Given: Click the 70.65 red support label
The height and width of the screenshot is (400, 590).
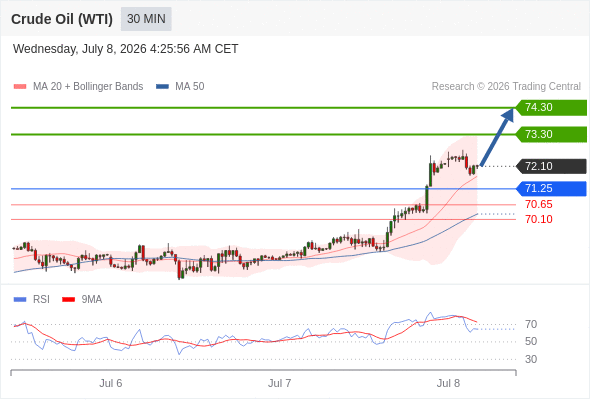Looking at the screenshot, I should click(539, 204).
